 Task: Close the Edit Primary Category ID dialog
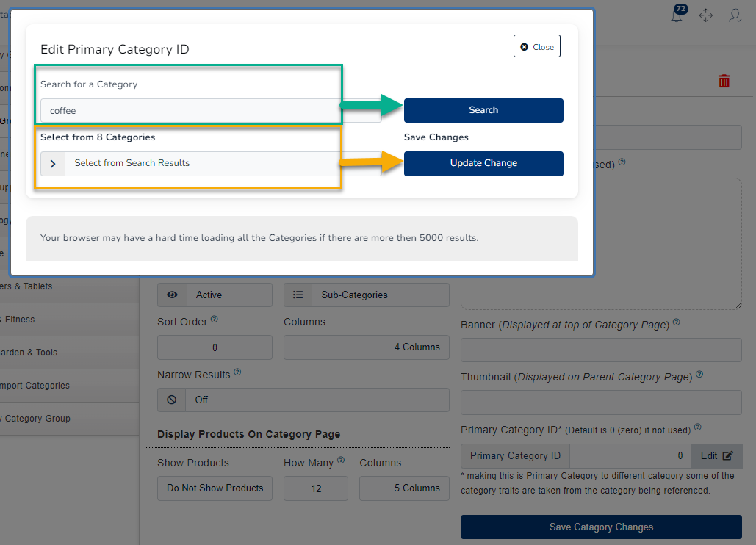pos(536,47)
